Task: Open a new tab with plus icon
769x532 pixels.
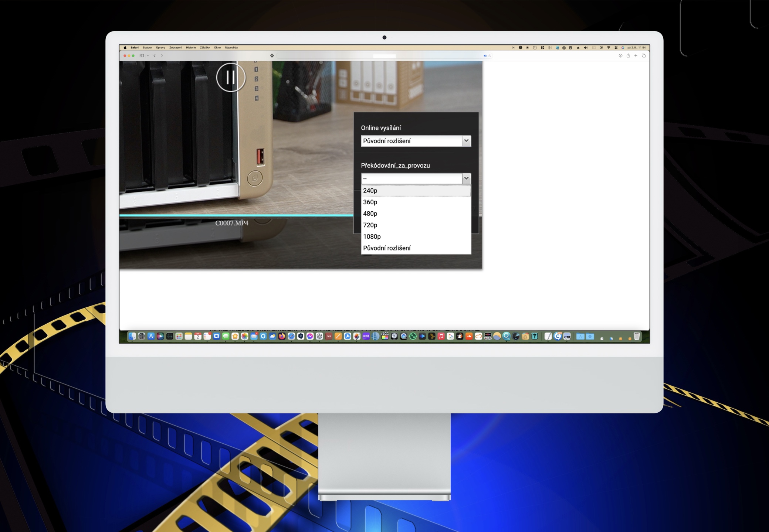Action: tap(636, 56)
